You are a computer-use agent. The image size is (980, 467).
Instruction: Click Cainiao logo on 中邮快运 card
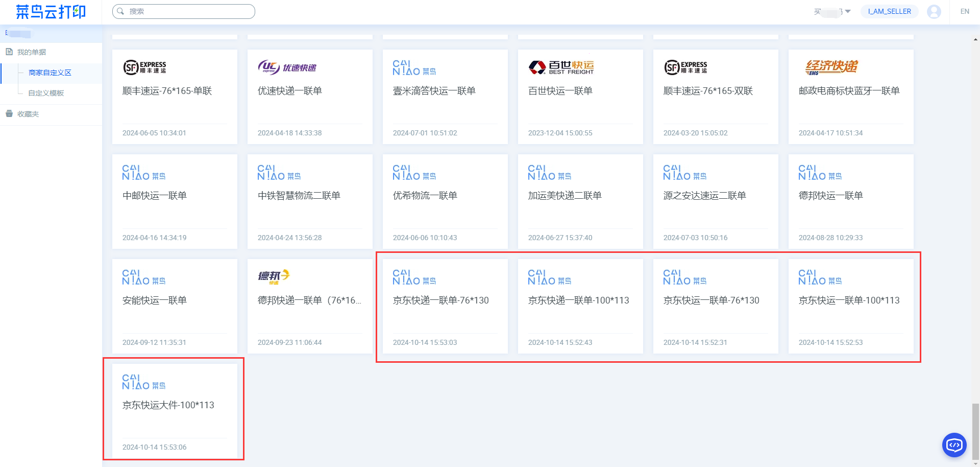point(143,173)
